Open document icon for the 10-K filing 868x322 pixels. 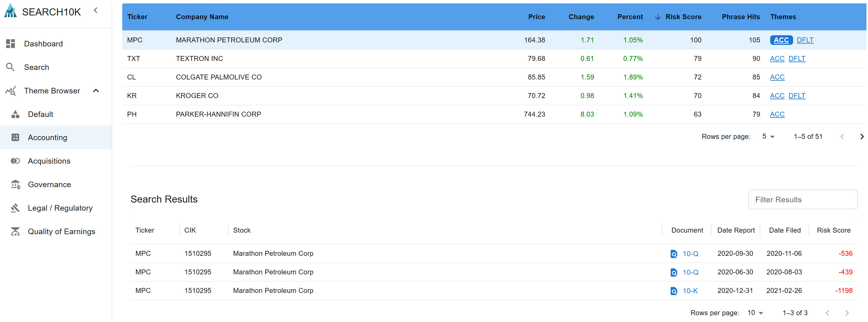pyautogui.click(x=674, y=291)
